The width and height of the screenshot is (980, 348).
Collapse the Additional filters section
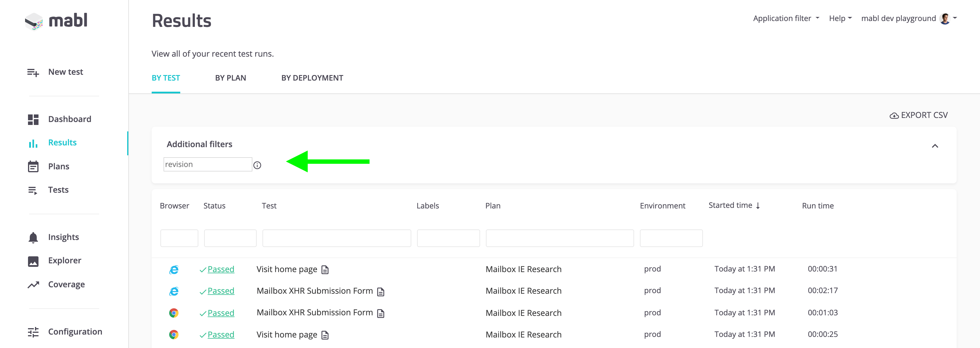935,146
